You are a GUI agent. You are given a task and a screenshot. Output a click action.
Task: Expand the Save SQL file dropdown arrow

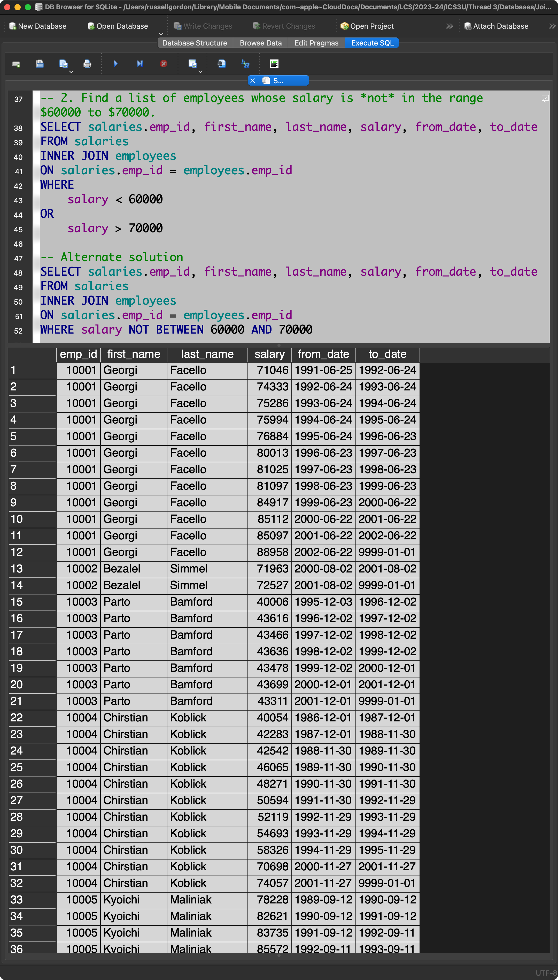click(71, 72)
